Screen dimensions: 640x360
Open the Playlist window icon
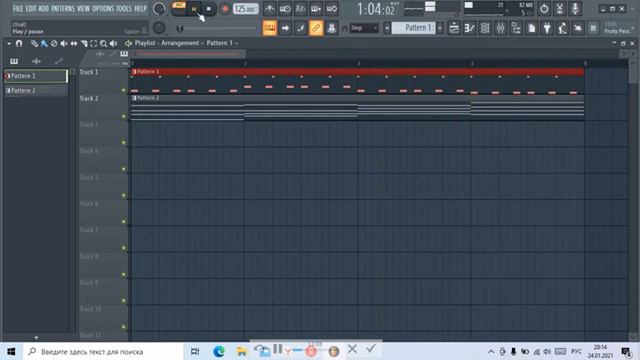point(454,28)
